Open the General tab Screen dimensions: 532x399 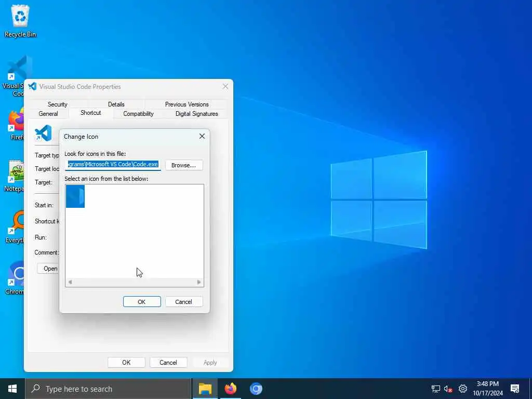(48, 114)
